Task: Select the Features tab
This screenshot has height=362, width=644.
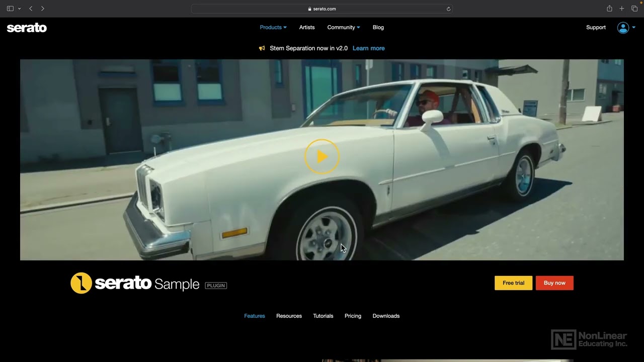Action: coord(255,316)
